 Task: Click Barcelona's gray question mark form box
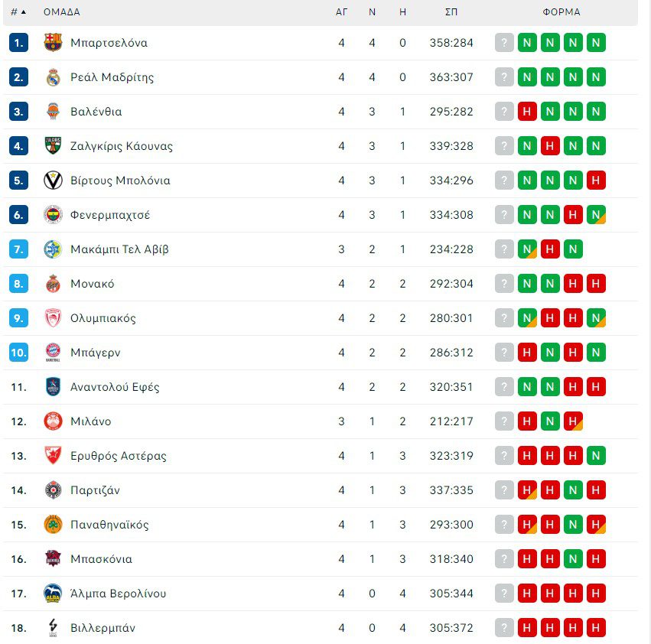pos(504,43)
